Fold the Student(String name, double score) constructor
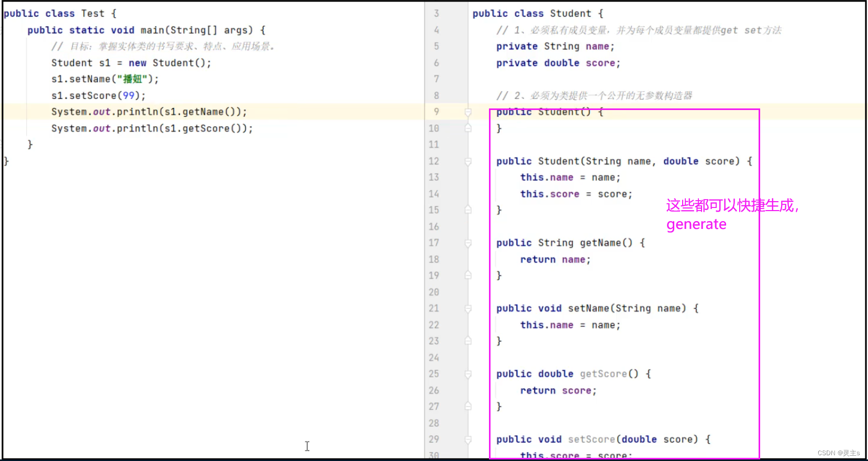 (468, 161)
